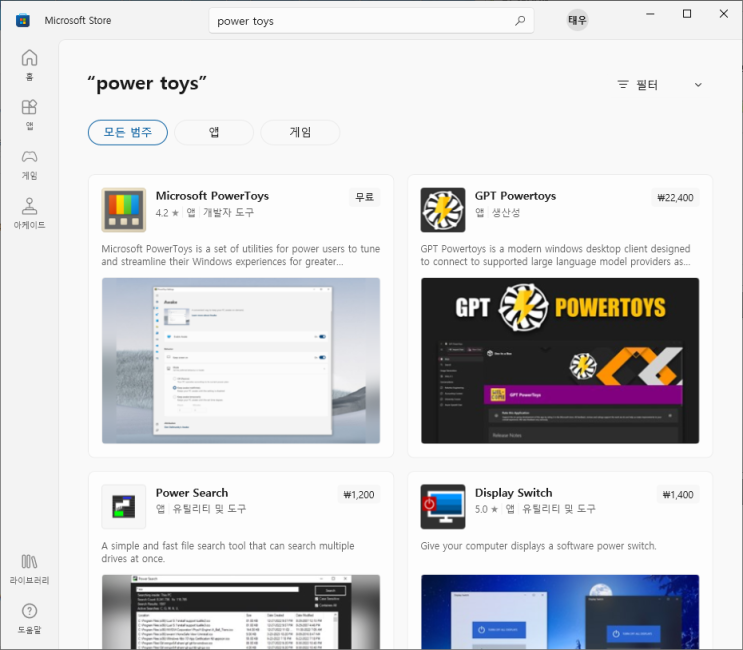Open the 태우 user profile avatar
Screen dimensions: 743x650
(x=577, y=20)
